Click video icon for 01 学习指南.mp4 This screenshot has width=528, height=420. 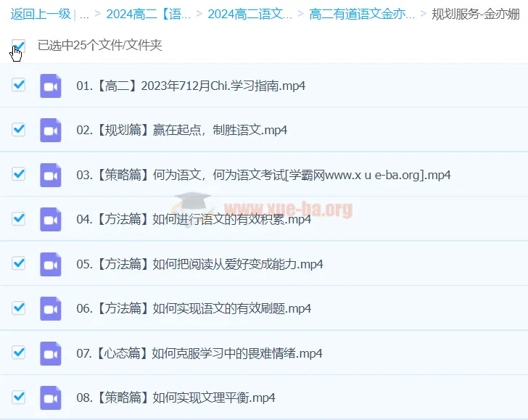(50, 86)
